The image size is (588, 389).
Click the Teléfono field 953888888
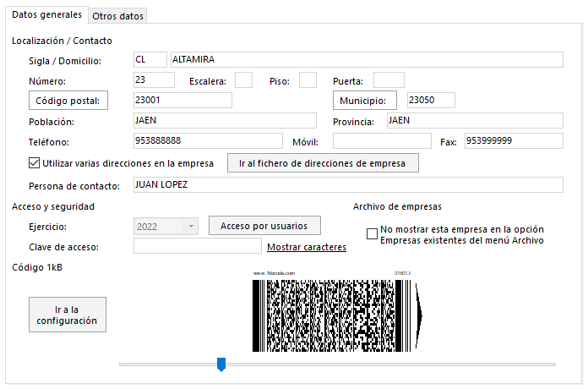(x=208, y=141)
